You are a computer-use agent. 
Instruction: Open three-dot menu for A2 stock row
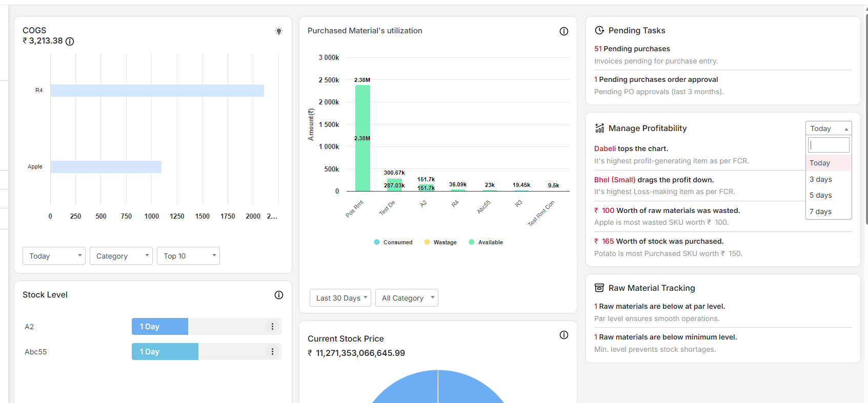pos(272,327)
